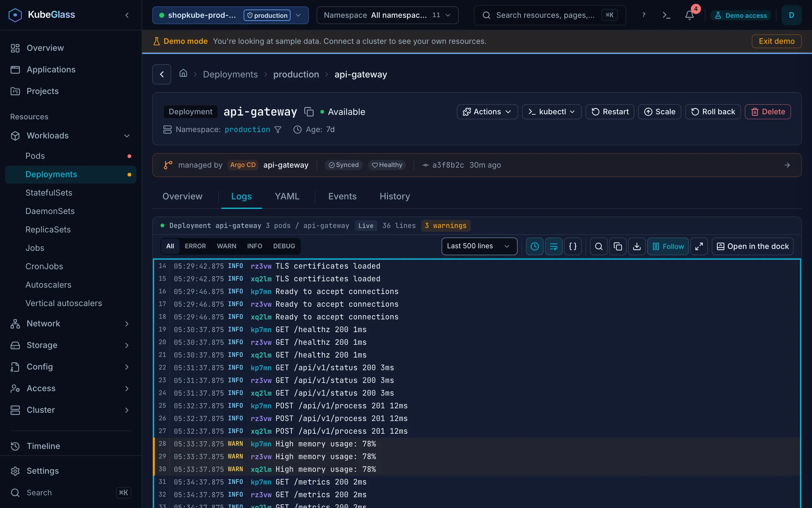Image resolution: width=812 pixels, height=508 pixels.
Task: Open the Namespace selector dropdown
Action: pos(387,15)
